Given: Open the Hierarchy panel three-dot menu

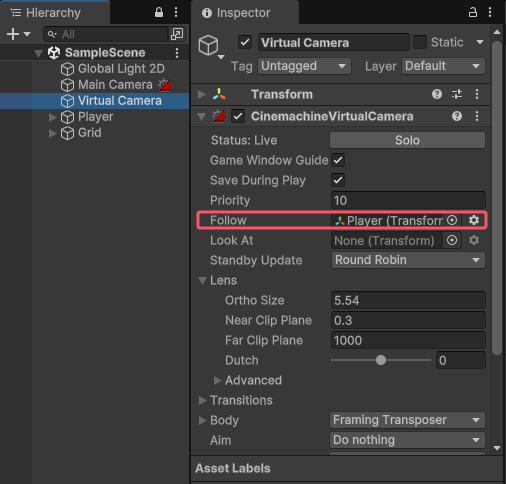Looking at the screenshot, I should [x=176, y=12].
